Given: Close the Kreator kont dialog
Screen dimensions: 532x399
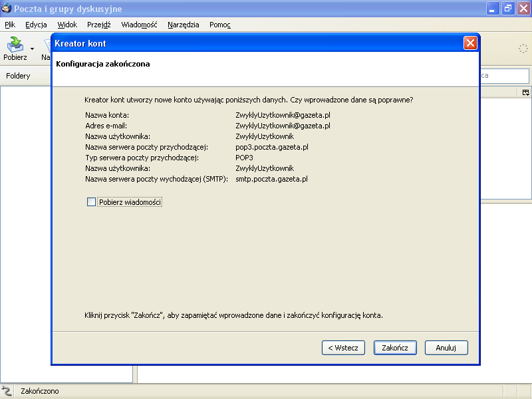Looking at the screenshot, I should [470, 43].
